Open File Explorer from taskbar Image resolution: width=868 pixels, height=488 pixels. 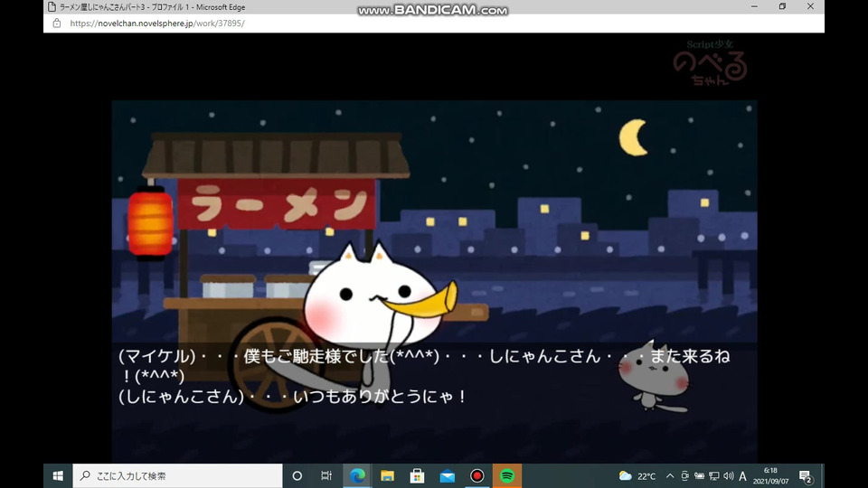pyautogui.click(x=388, y=476)
